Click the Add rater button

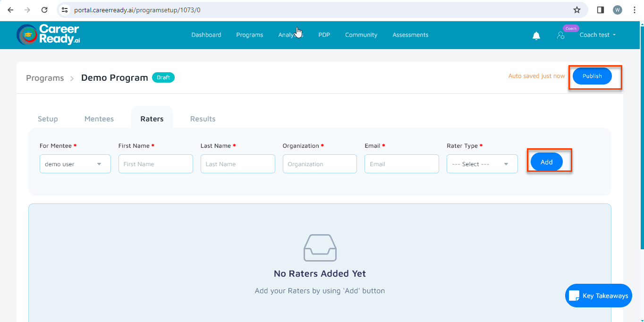coord(546,162)
